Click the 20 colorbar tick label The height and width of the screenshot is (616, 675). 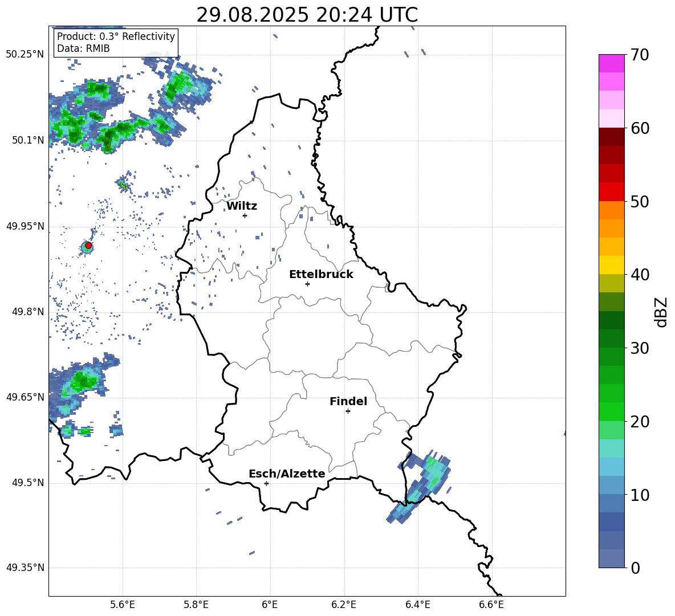click(x=640, y=422)
